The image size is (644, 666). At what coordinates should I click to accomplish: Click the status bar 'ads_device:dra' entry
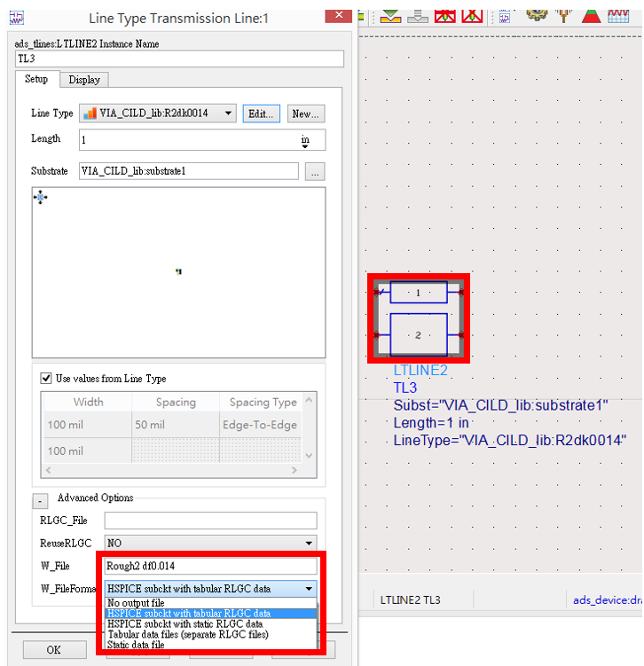pos(607,599)
